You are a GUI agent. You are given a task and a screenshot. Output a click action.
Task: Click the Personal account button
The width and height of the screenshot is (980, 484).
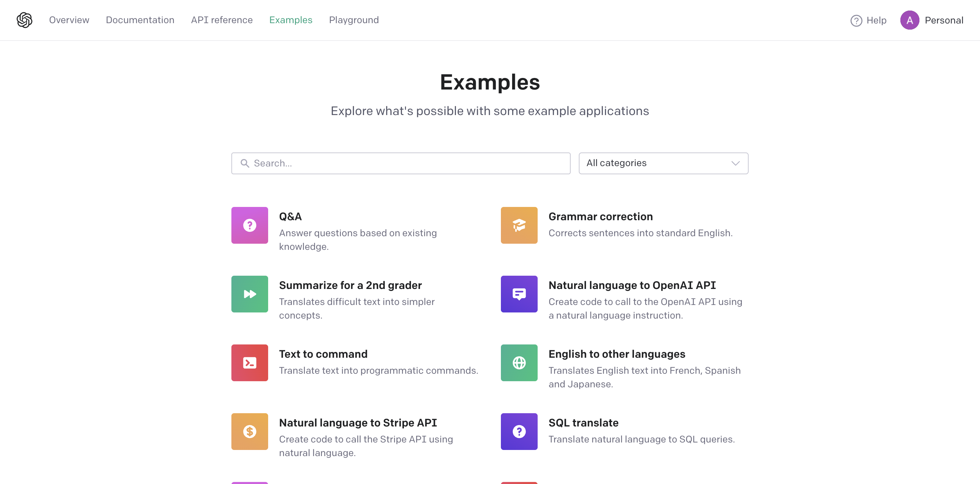click(933, 20)
